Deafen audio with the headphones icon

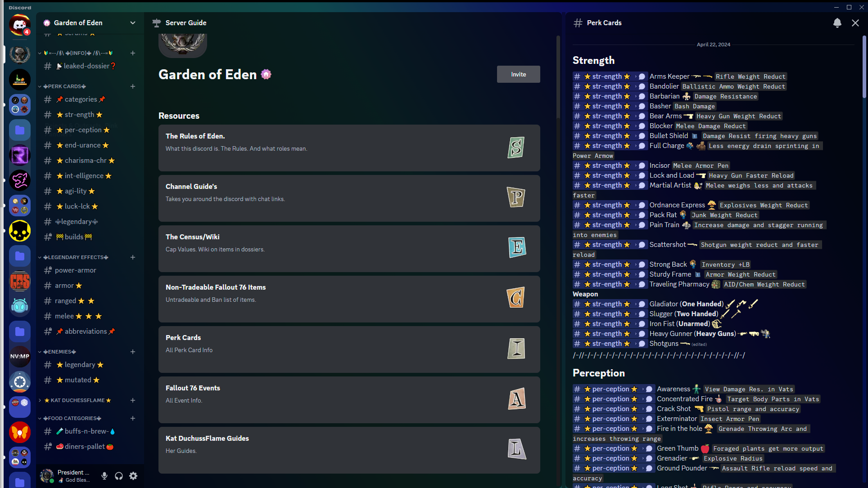pos(119,476)
